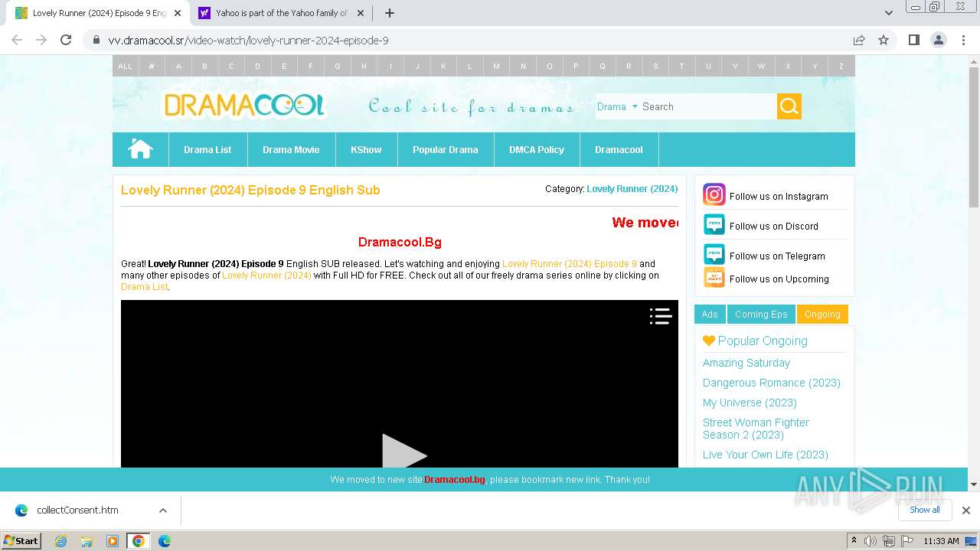Open the Windows Start button
This screenshot has width=980, height=551.
(x=21, y=540)
